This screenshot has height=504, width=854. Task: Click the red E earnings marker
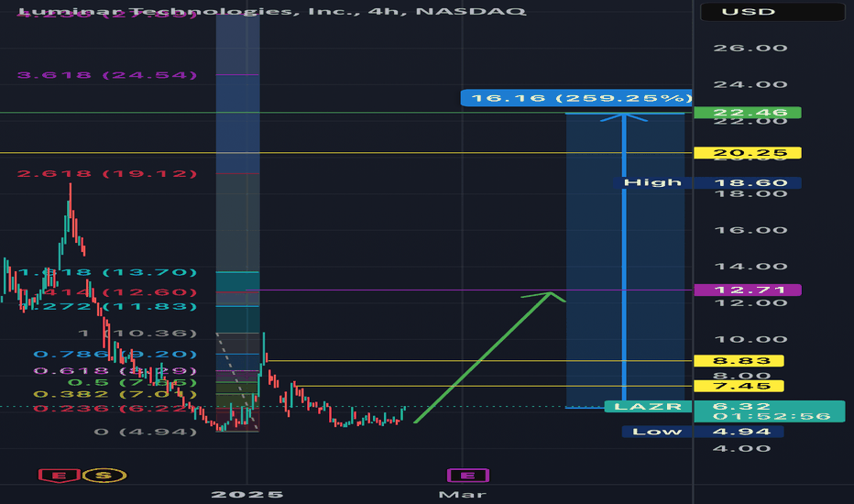59,475
